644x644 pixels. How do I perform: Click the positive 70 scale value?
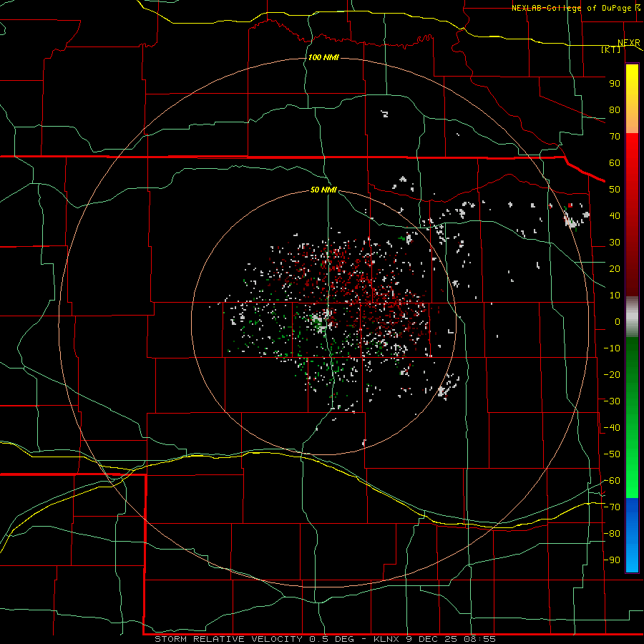tap(615, 137)
